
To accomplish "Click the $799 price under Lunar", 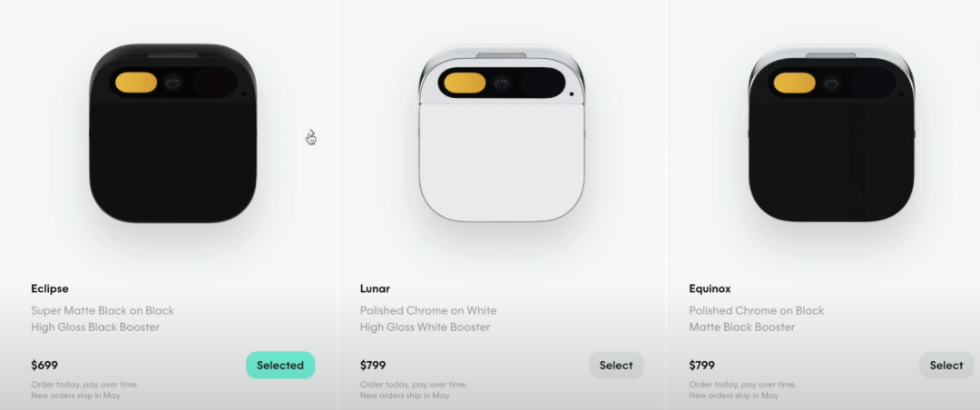I will point(373,365).
